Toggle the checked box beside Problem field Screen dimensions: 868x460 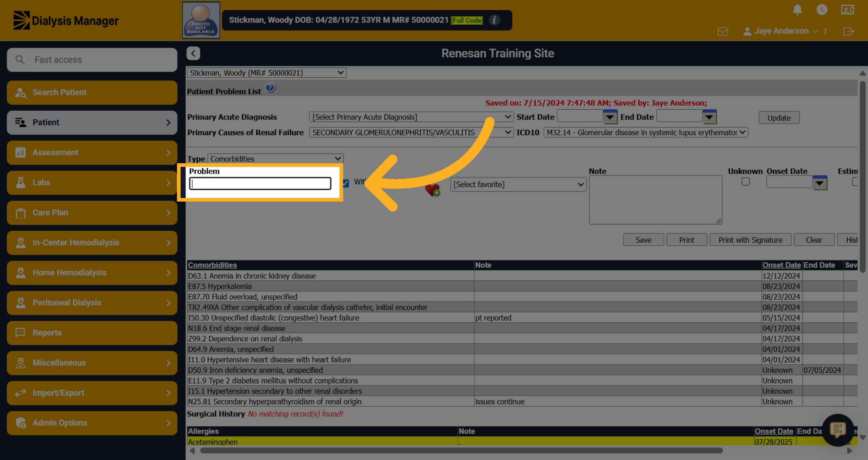click(x=346, y=183)
